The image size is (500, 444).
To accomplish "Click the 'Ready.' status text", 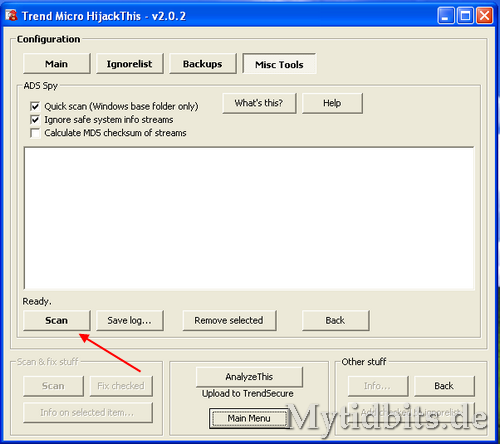I will (x=37, y=301).
